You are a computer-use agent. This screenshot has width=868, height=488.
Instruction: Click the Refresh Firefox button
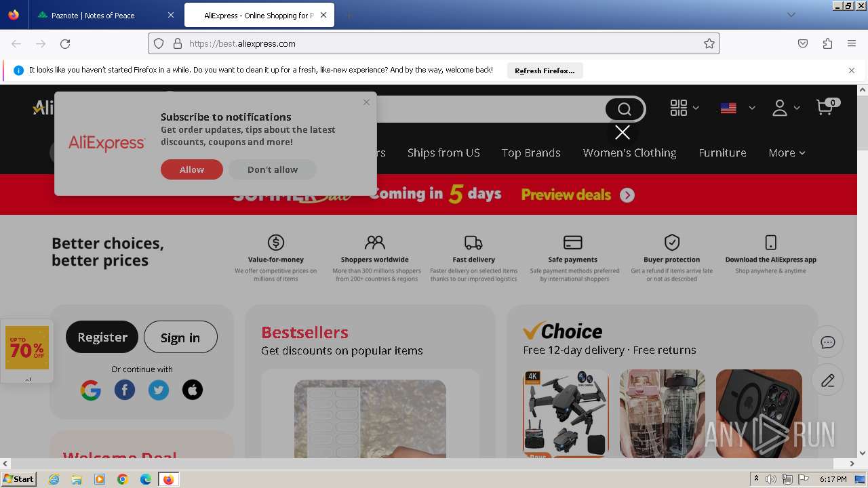click(545, 70)
